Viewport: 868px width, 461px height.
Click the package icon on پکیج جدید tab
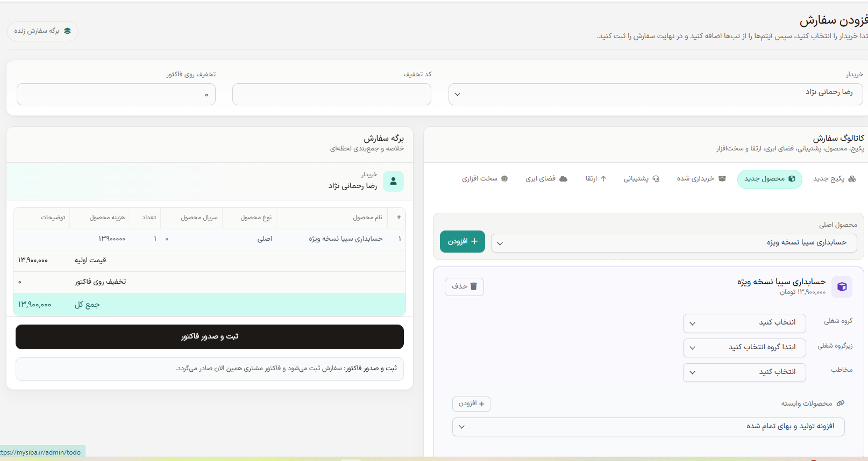[x=852, y=179]
